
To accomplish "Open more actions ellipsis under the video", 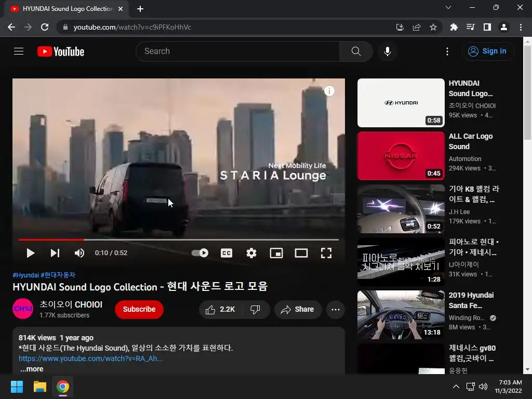I will click(x=336, y=310).
